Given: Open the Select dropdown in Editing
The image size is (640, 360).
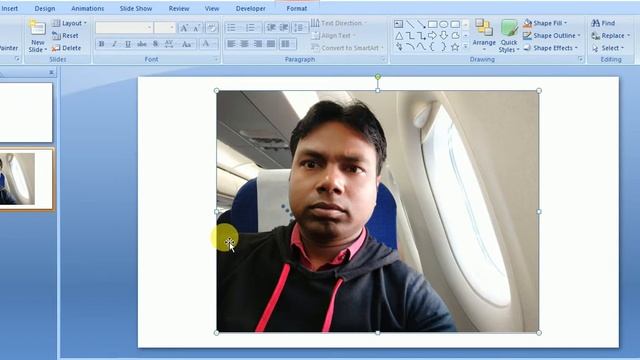Looking at the screenshot, I should (x=608, y=48).
